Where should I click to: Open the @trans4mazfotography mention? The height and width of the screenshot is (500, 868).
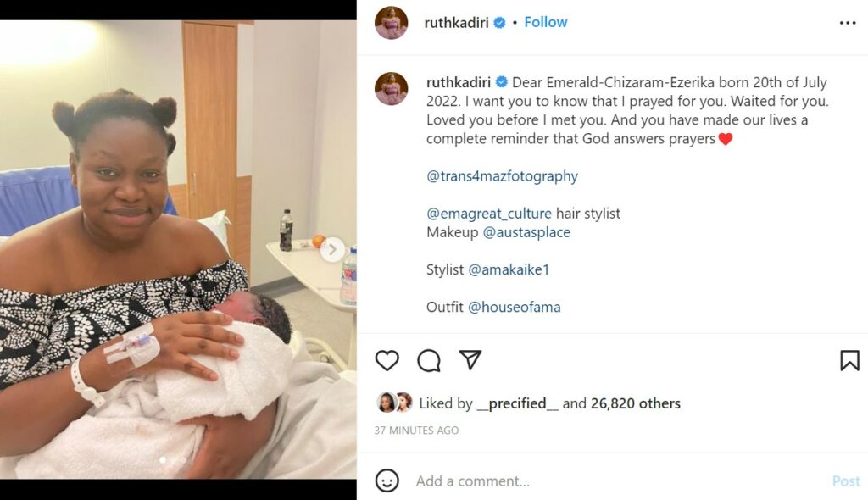pyautogui.click(x=502, y=176)
